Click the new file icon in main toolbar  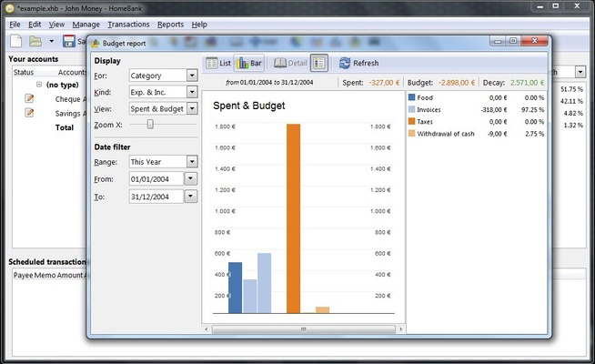(15, 41)
